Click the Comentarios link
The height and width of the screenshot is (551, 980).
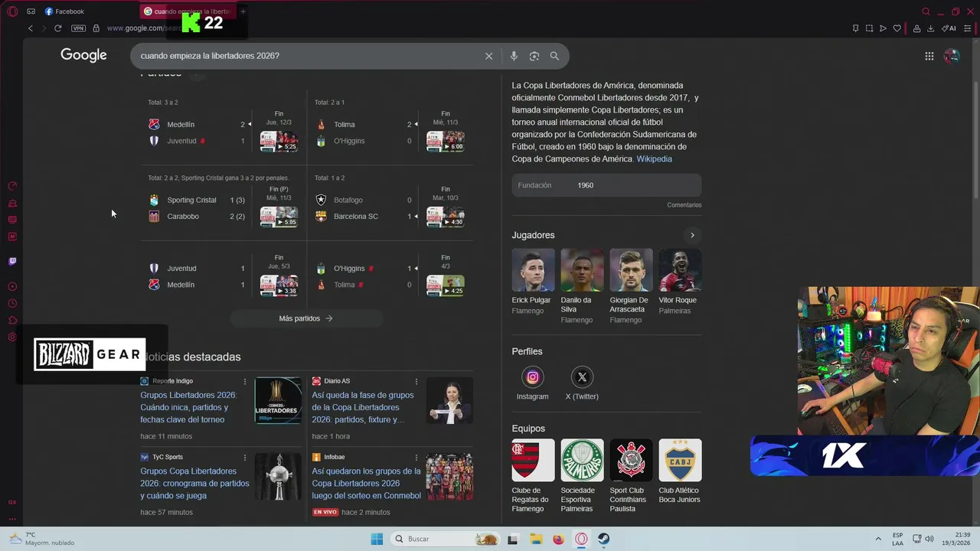(x=684, y=205)
